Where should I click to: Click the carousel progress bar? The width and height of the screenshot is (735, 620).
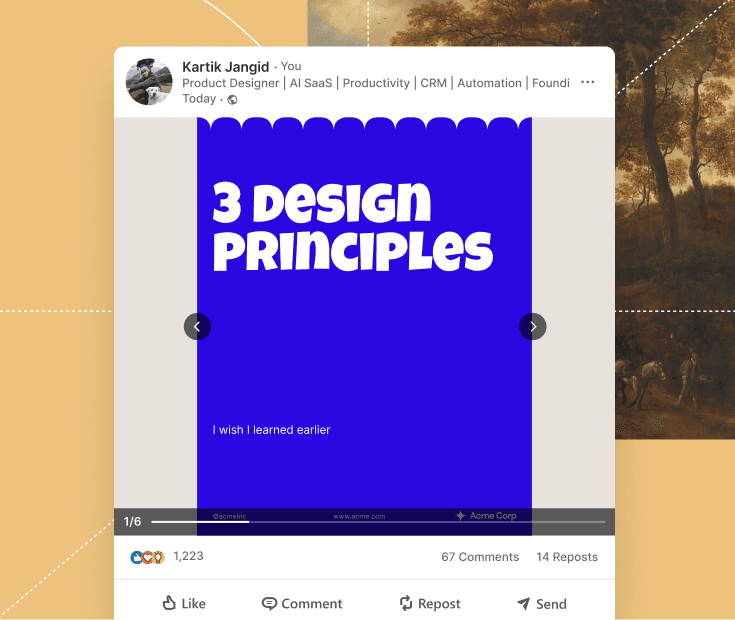coord(378,522)
